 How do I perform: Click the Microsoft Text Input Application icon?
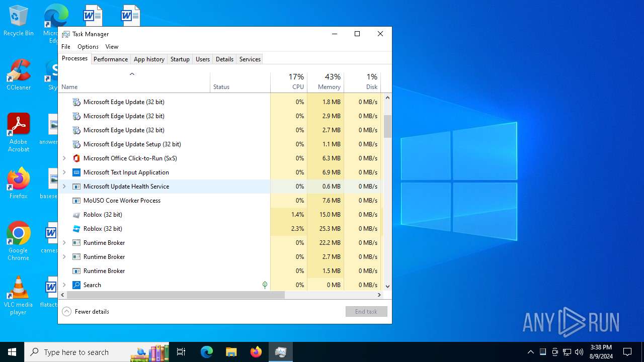point(76,172)
